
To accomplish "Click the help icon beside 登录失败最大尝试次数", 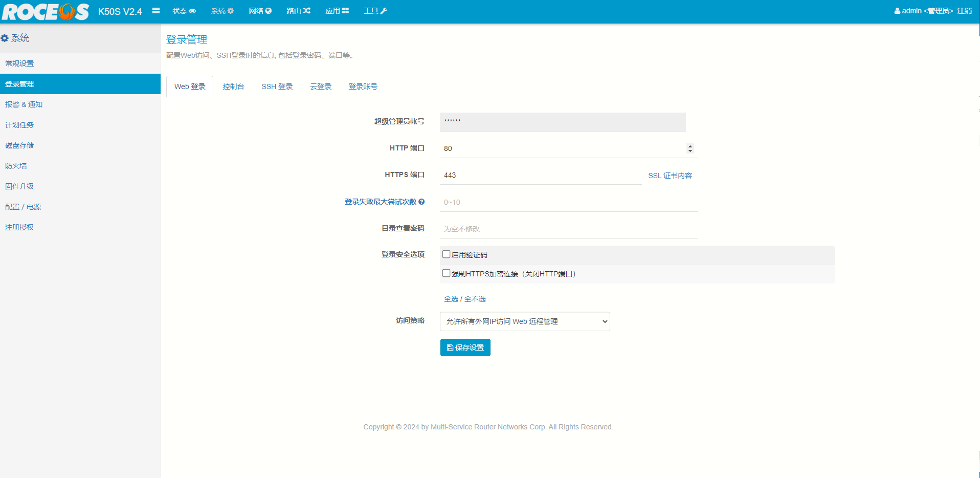I will point(421,202).
